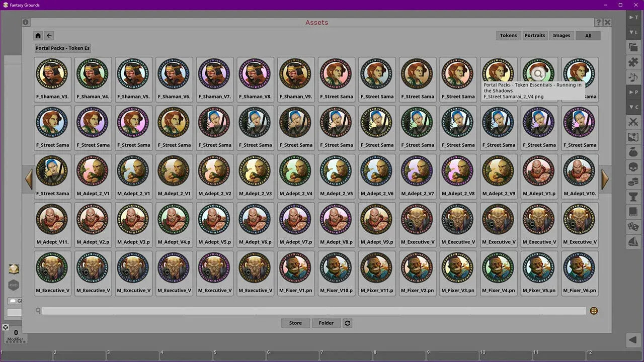Screen dimensions: 644x362
Task: Open the Items money bag icon
Action: pos(633,152)
